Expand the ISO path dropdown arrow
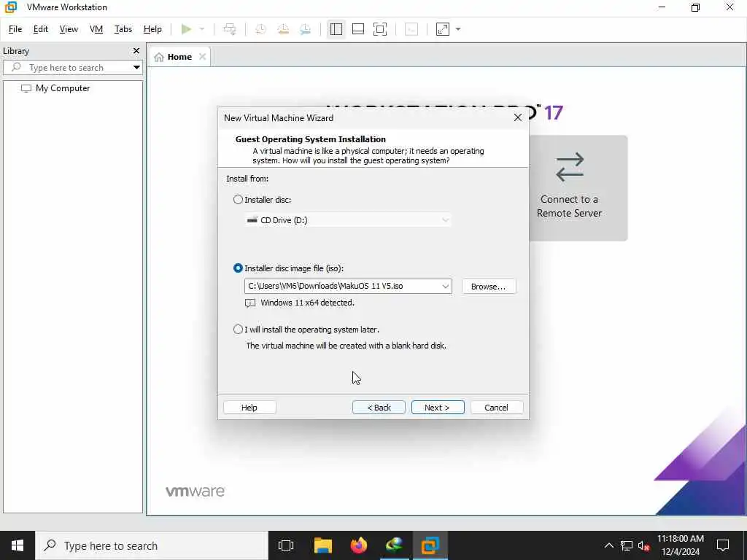The height and width of the screenshot is (560, 747). click(446, 286)
